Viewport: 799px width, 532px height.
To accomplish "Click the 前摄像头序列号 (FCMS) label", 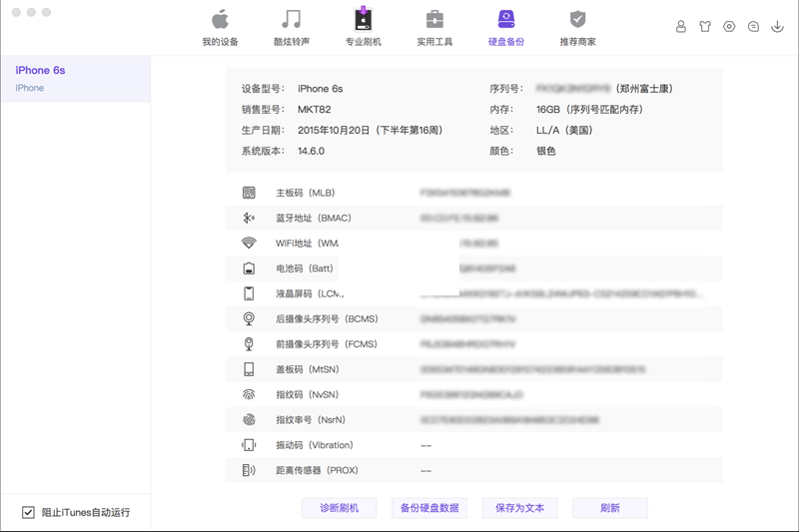I will coord(327,344).
